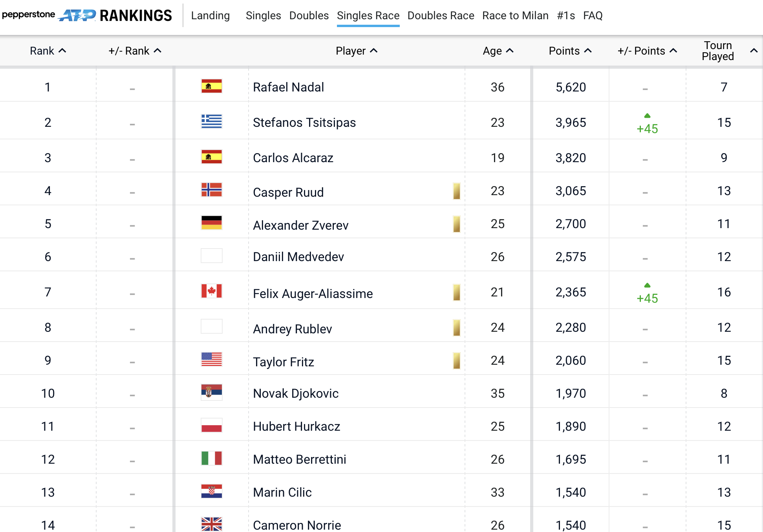Click the gold badge next to Casper Ruud
This screenshot has width=763, height=532.
tap(456, 191)
